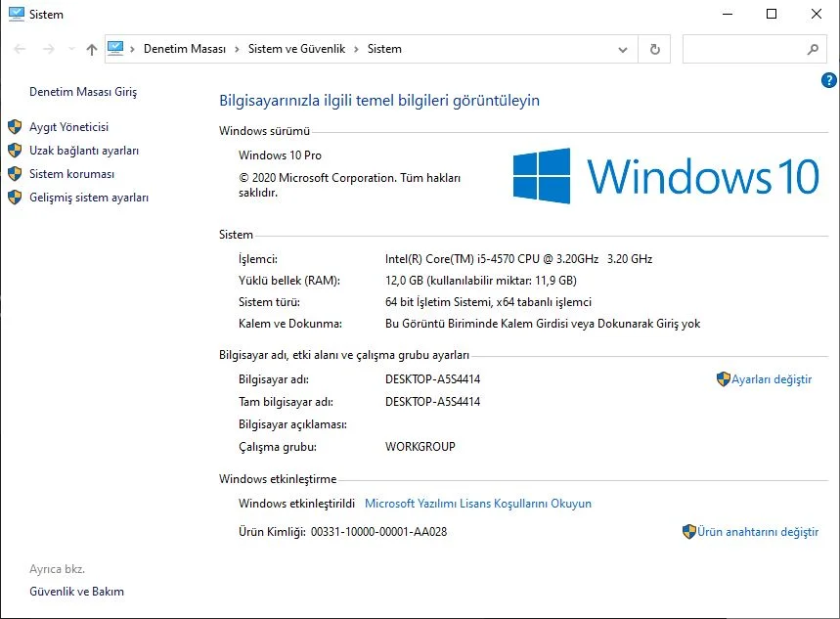Image resolution: width=840 pixels, height=619 pixels.
Task: Open Gelişmiş sistem ayarları
Action: click(x=89, y=198)
